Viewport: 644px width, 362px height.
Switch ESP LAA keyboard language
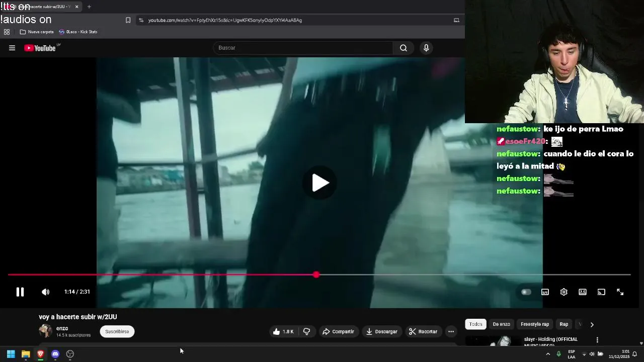[x=572, y=354]
